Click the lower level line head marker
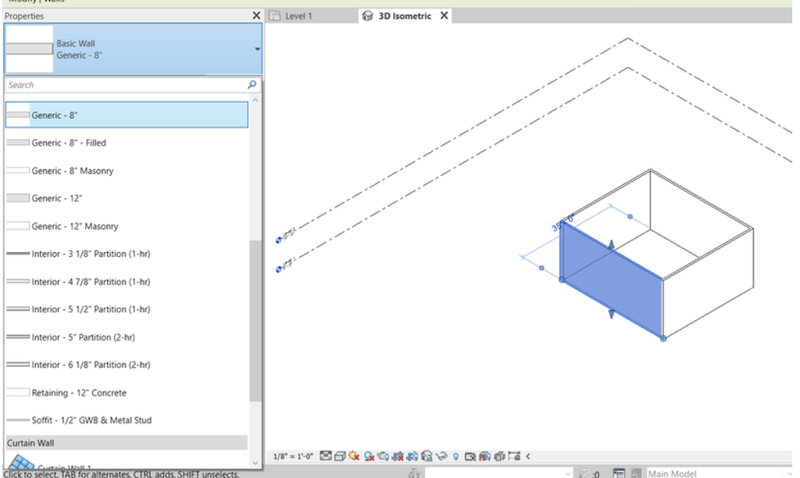Image resolution: width=800 pixels, height=478 pixels. point(279,269)
